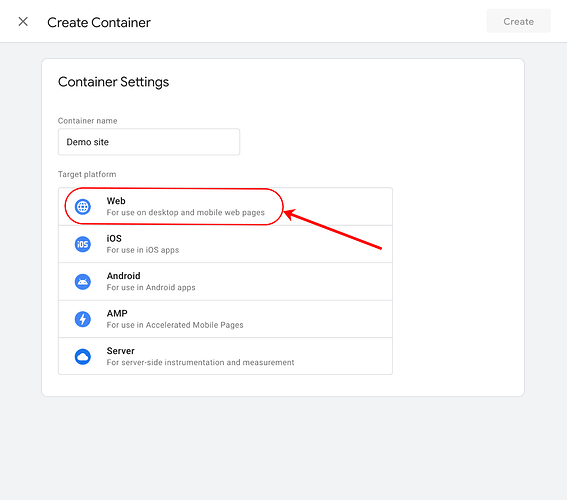Click the 'Container Settings' heading

coord(114,82)
